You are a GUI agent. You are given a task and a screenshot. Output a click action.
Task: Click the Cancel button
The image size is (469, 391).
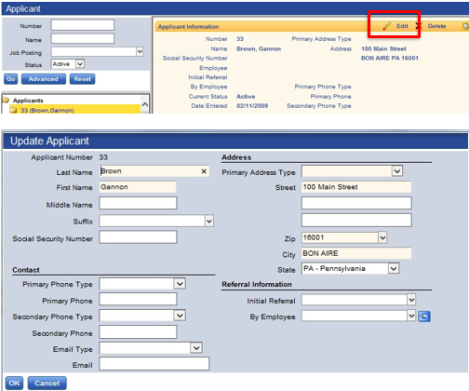tap(47, 383)
